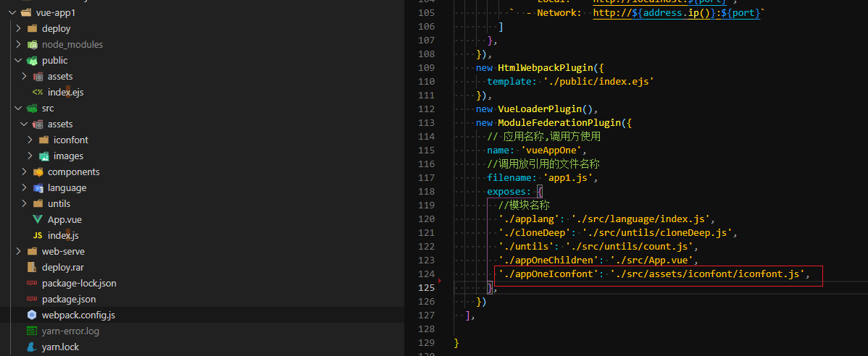
Task: Click the deploy folder icon
Action: 32,29
